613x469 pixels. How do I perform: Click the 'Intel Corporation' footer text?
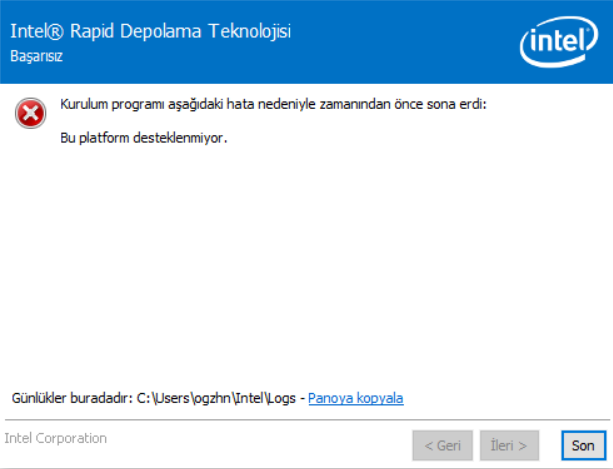click(56, 438)
